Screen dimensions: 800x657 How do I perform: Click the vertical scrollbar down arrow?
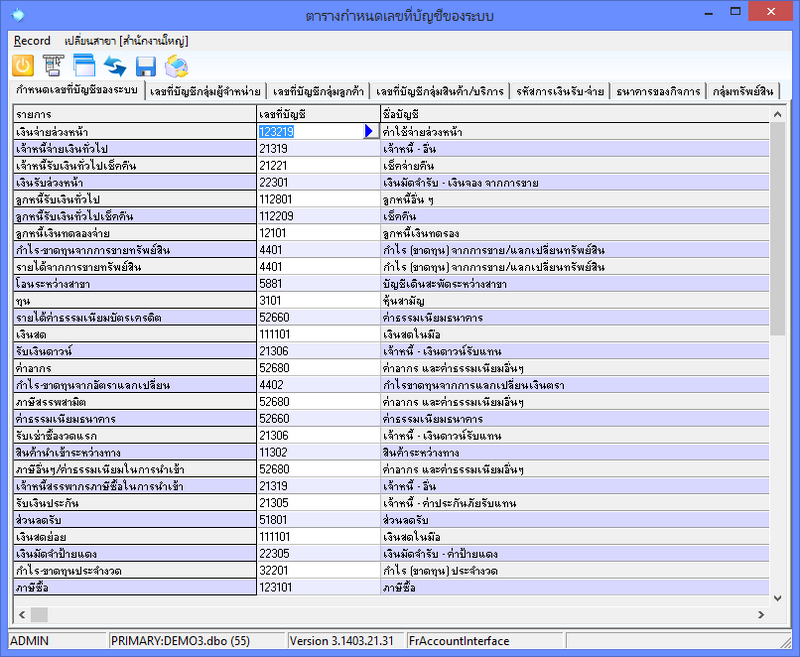click(x=778, y=597)
